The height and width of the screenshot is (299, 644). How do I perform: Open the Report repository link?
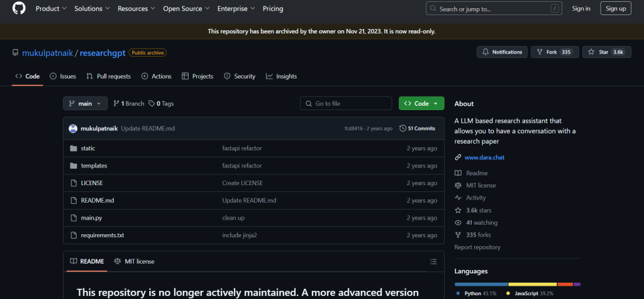tap(477, 247)
